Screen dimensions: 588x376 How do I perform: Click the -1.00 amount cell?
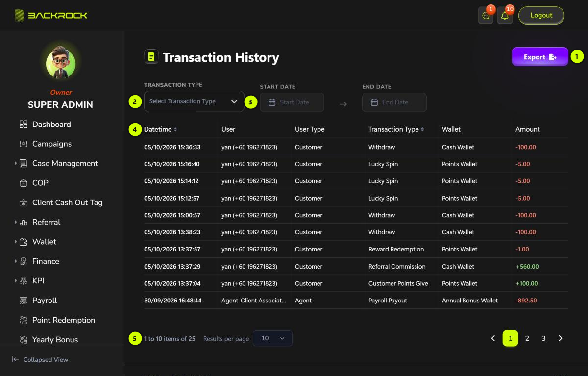click(522, 249)
